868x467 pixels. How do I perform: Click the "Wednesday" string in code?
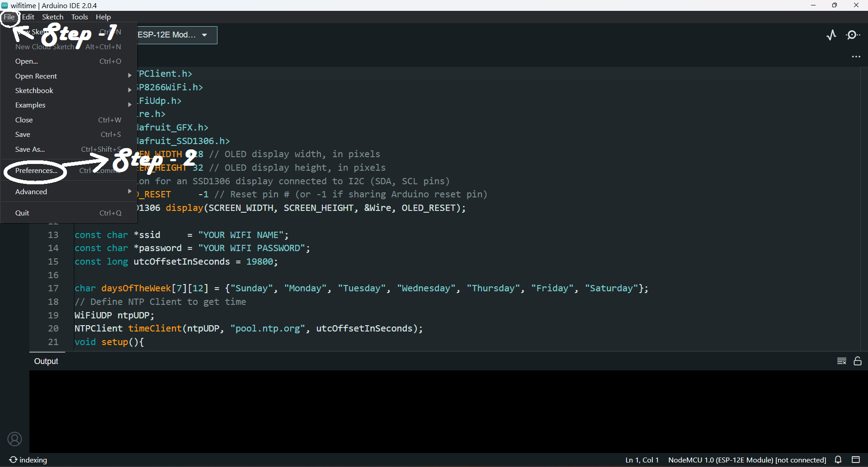426,288
